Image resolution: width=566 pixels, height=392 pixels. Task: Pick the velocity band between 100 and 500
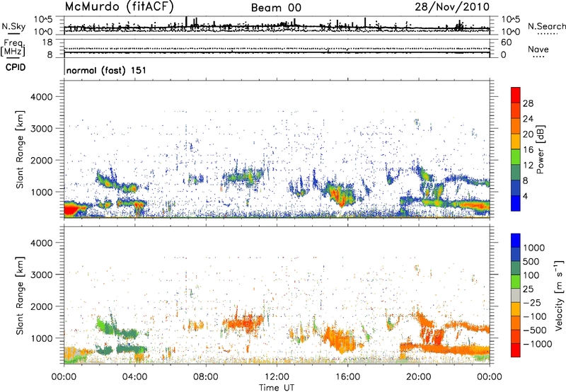coord(516,268)
